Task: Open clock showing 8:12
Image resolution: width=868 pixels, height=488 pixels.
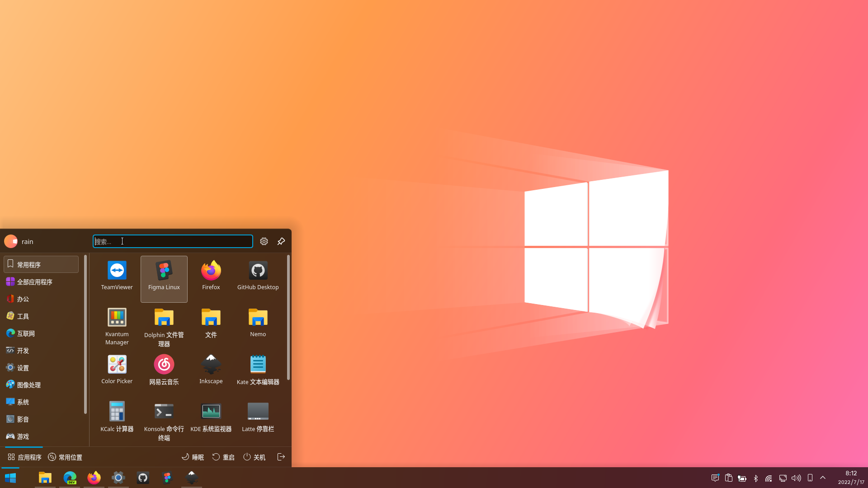Action: pyautogui.click(x=851, y=478)
